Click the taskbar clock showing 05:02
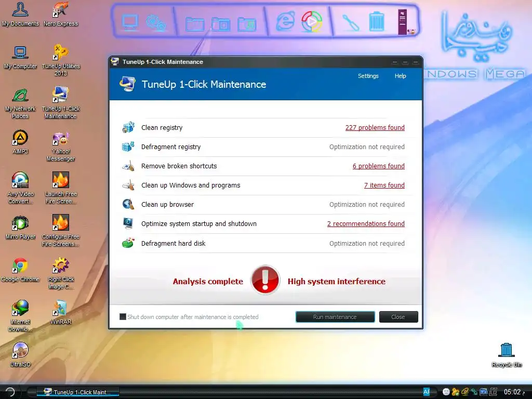Screen dimensions: 532x399 pyautogui.click(x=512, y=392)
